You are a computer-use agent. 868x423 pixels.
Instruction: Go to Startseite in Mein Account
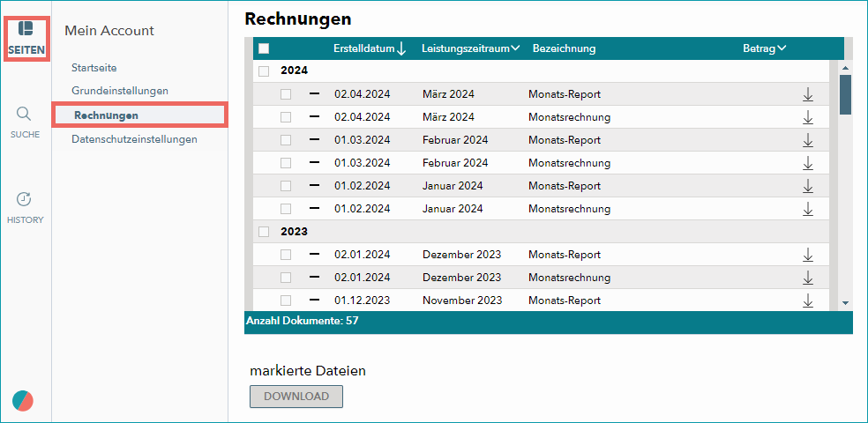tap(94, 68)
